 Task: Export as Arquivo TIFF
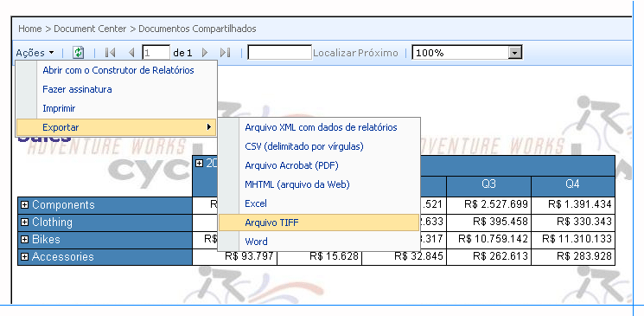click(319, 222)
